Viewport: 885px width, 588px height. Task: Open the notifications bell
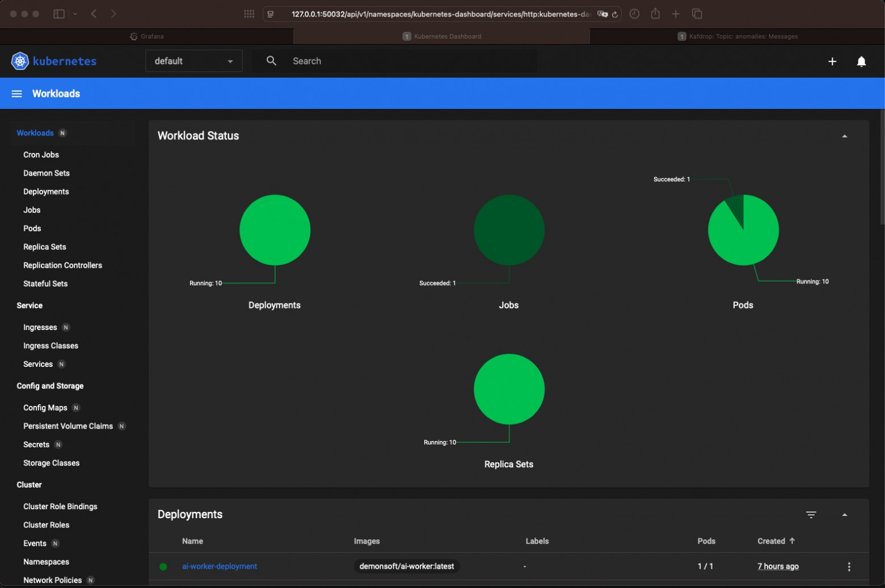pos(861,61)
